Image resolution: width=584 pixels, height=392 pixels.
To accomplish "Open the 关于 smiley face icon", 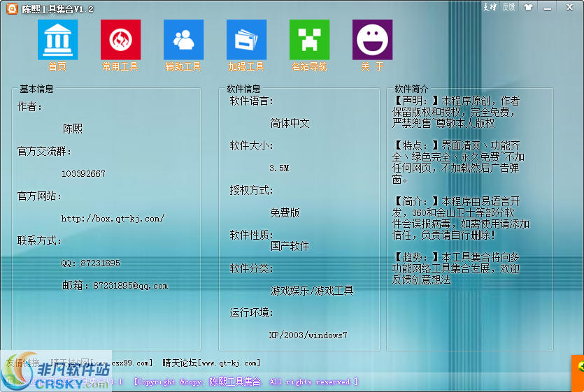I will [x=372, y=39].
